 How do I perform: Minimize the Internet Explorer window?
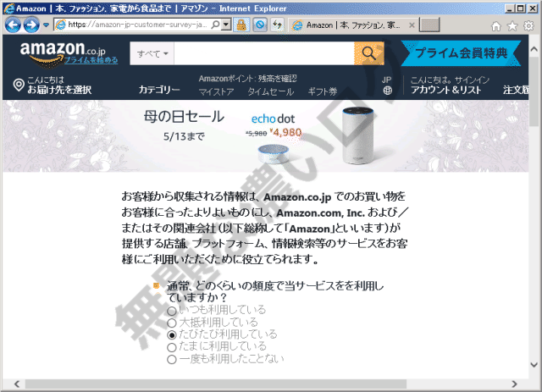509,8
